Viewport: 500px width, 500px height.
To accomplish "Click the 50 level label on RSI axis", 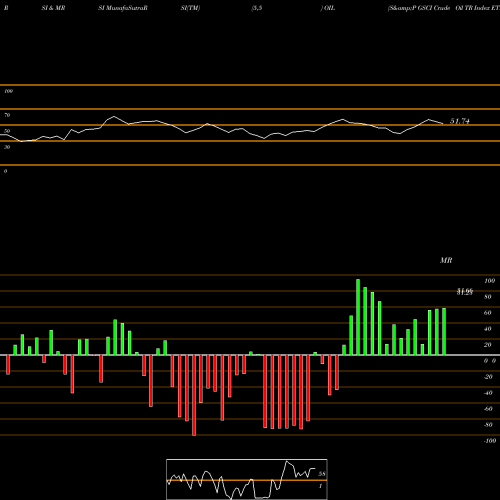I will [7, 131].
